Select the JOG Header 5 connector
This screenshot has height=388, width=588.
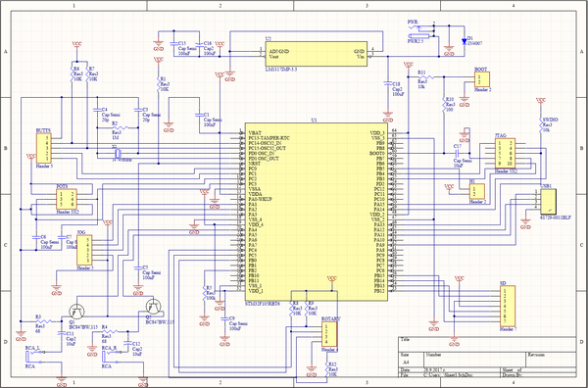[84, 250]
